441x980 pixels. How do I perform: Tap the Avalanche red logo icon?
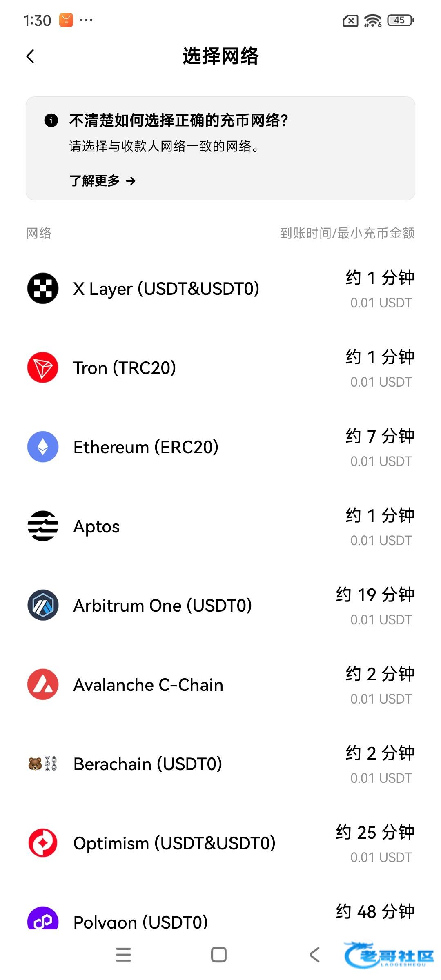point(43,684)
